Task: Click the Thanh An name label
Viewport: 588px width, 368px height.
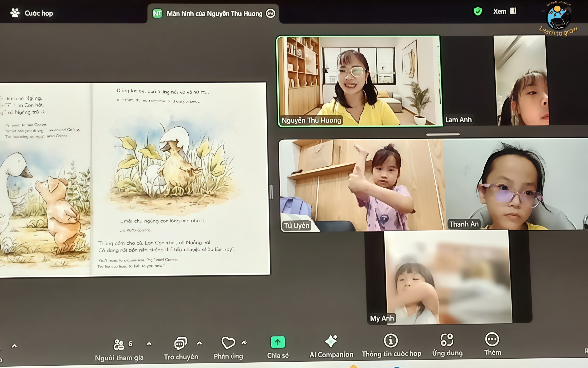Action: 464,224
